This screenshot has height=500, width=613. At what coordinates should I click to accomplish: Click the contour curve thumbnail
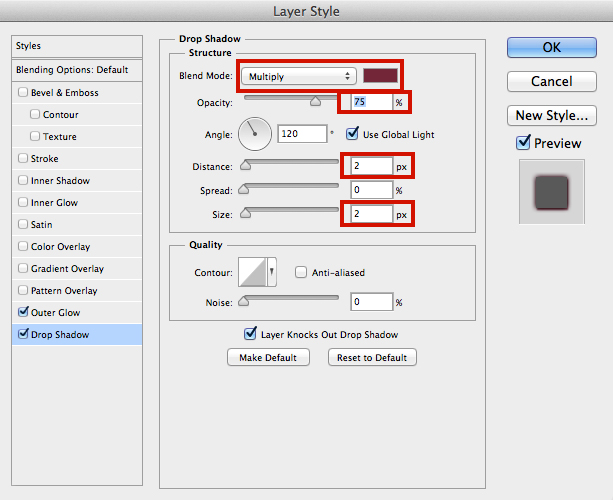(250, 272)
